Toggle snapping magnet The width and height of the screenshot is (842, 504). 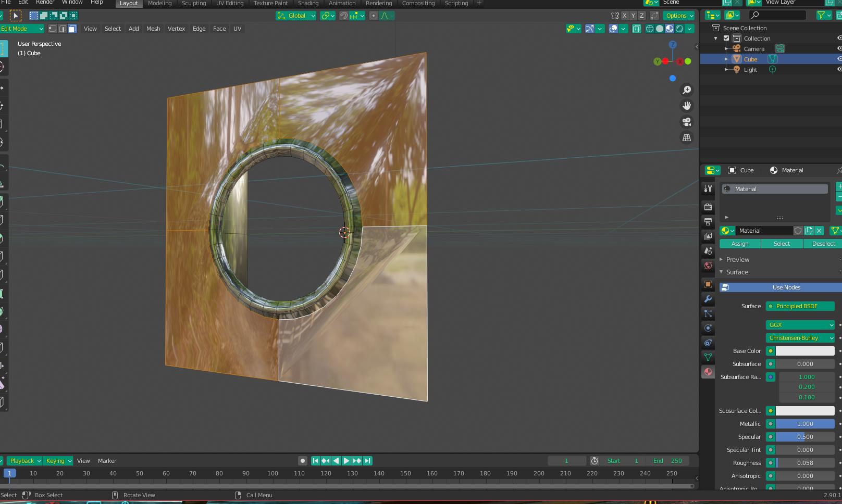344,16
